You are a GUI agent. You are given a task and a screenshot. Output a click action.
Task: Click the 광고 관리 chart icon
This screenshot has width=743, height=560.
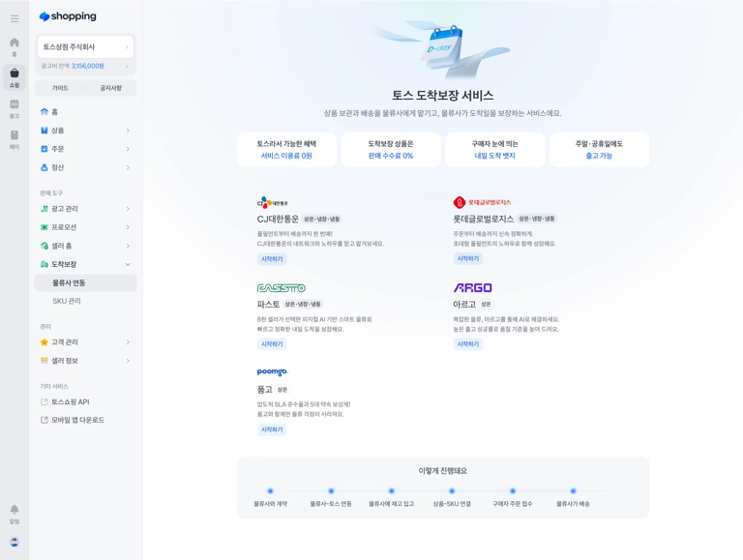[45, 209]
